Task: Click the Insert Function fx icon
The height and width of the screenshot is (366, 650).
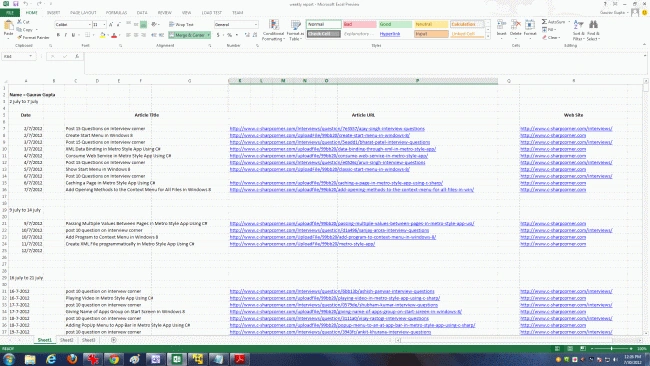Action: click(77, 56)
